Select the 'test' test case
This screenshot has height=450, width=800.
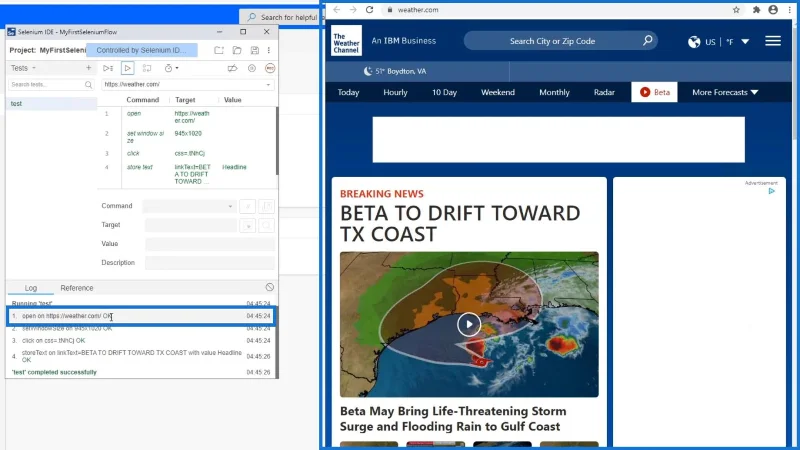(51, 104)
